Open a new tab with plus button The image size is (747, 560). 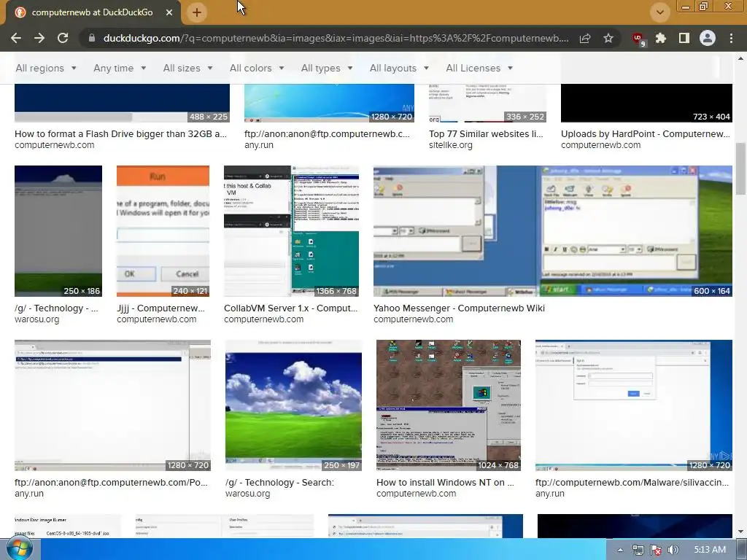coord(197,12)
